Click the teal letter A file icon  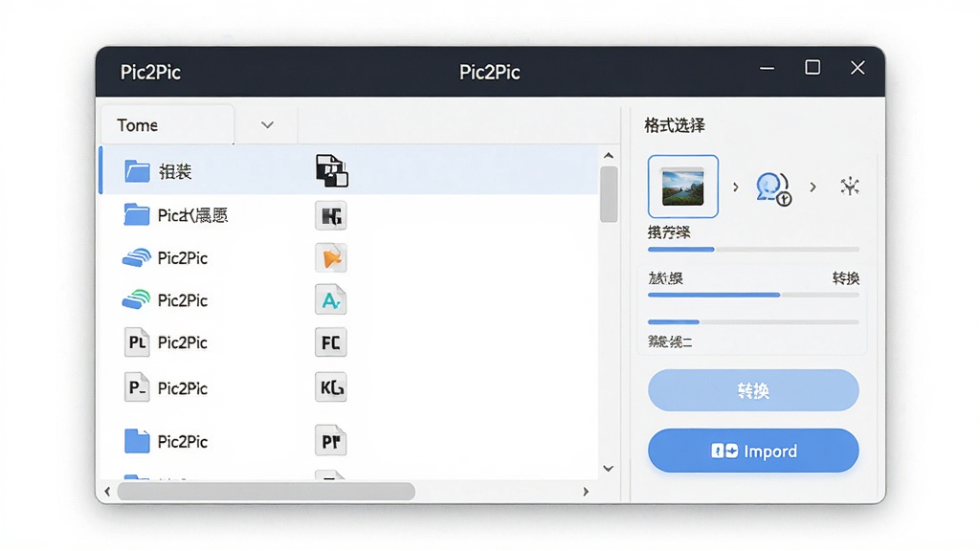330,299
